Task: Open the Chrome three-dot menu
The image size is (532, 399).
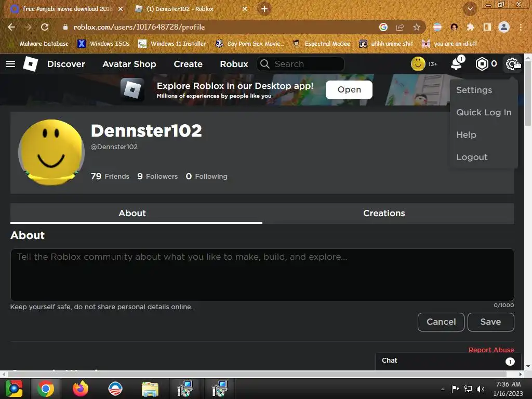Action: 521,27
